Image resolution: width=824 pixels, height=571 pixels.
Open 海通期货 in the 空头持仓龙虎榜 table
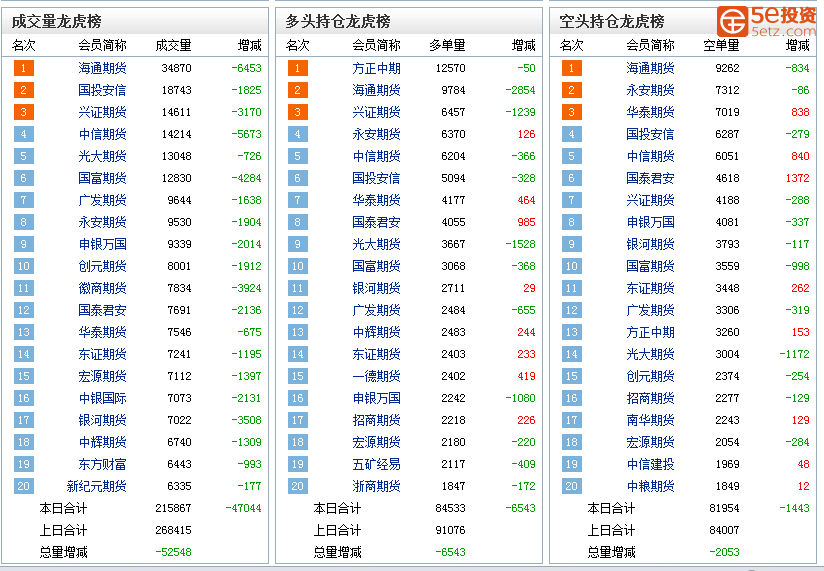[x=650, y=68]
